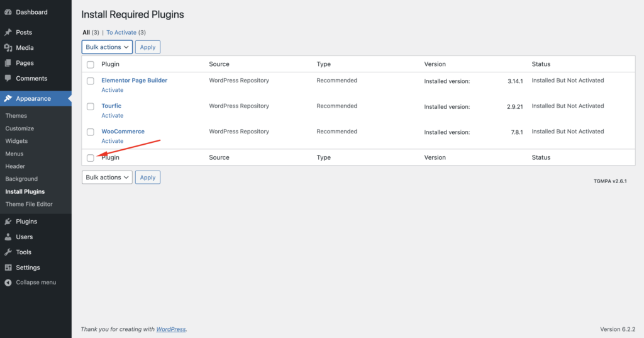Open Elementor Page Builder plugin link
Viewport: 644px width, 338px height.
135,80
